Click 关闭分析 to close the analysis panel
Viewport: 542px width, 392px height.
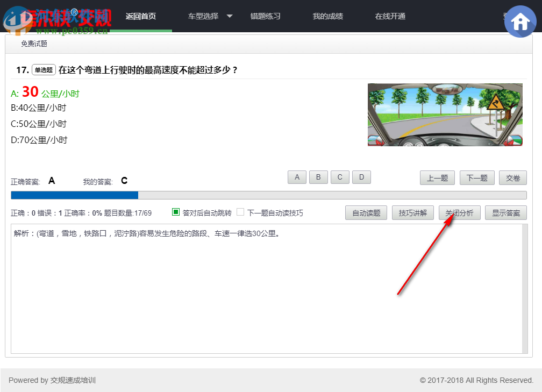(460, 212)
